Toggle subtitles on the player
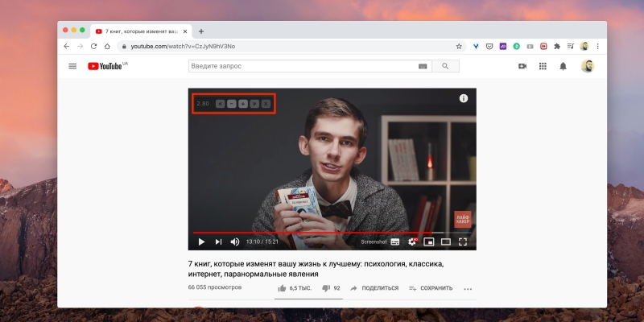 click(x=395, y=242)
